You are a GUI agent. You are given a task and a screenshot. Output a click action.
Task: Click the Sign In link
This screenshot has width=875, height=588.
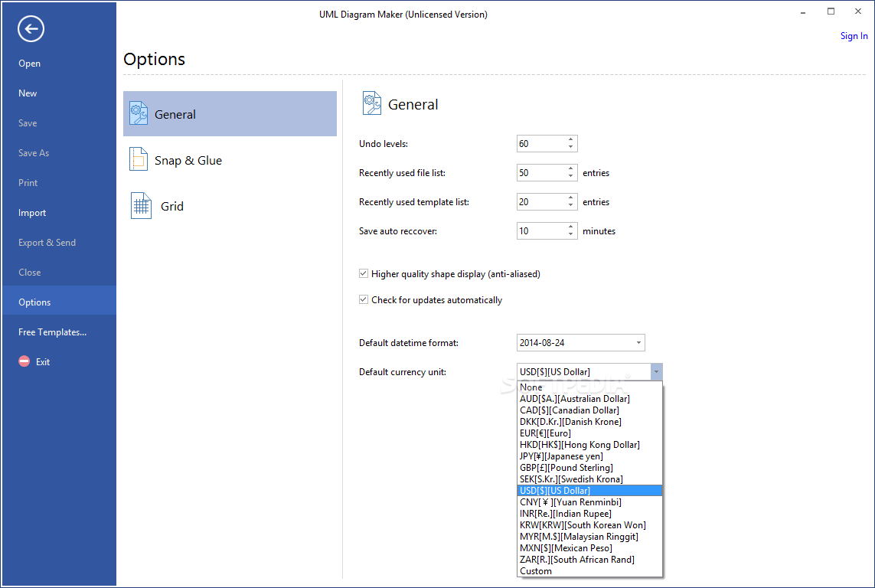(854, 36)
